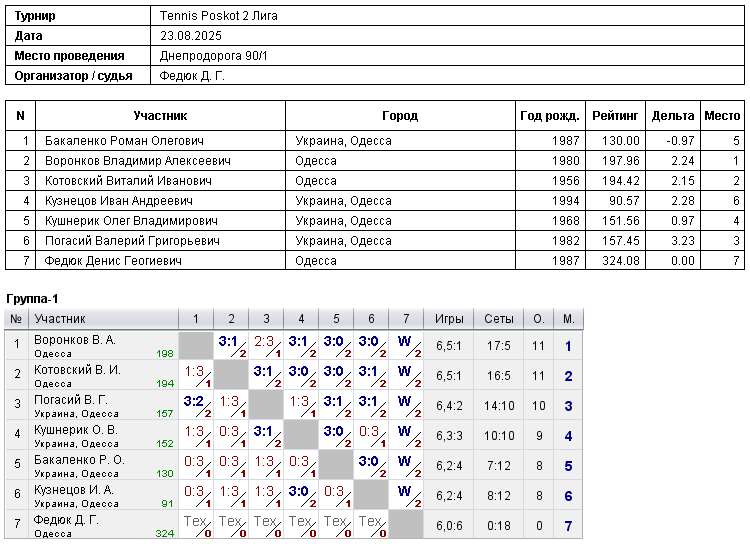Click participant Воронков Владимир Алексеевич in the list
Screen dimensions: 750x544
(x=137, y=161)
